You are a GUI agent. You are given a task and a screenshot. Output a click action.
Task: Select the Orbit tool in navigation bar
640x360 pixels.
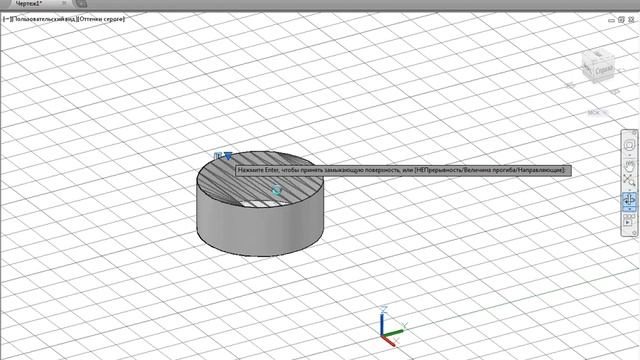tap(629, 200)
